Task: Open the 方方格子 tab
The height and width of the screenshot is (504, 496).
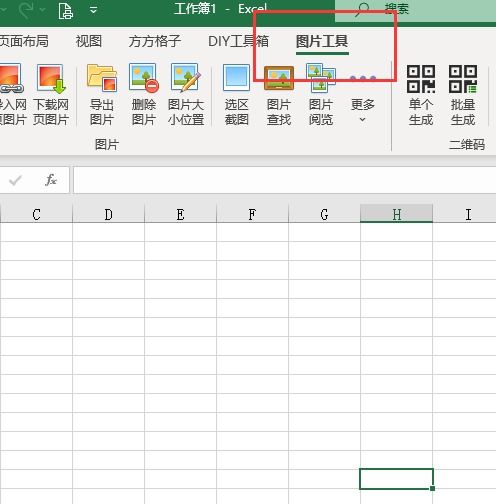Action: 155,41
